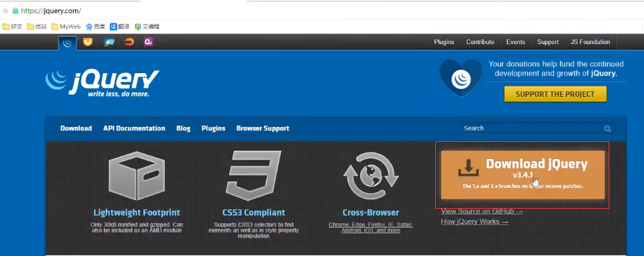Click the Cross-Browser heading
The width and height of the screenshot is (644, 256).
click(x=371, y=213)
